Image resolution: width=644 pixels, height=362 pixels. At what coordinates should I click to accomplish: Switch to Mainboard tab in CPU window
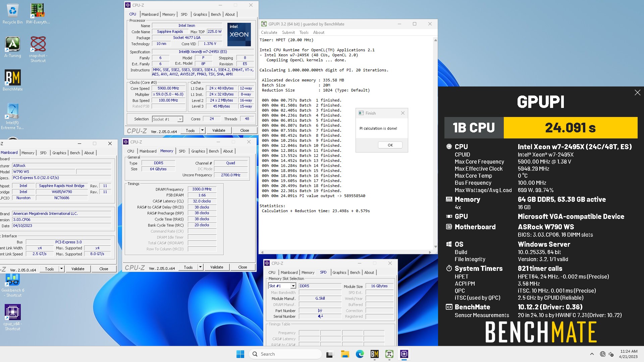click(150, 14)
